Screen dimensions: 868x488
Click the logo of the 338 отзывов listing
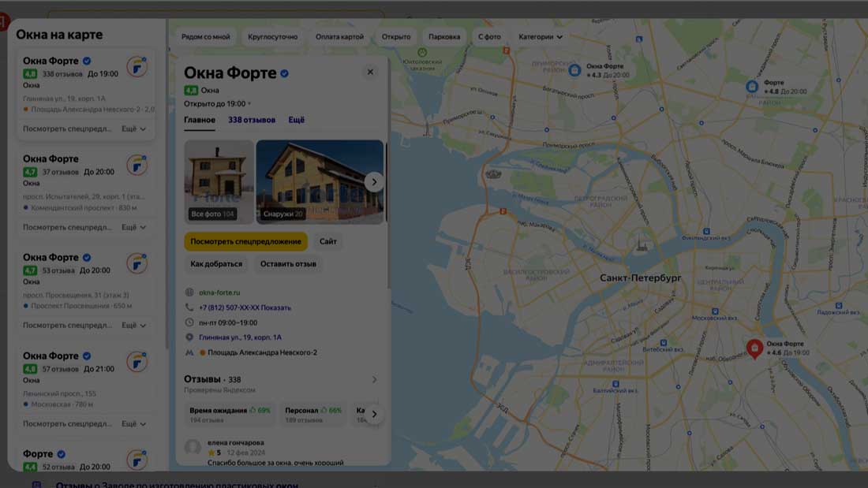pyautogui.click(x=137, y=66)
